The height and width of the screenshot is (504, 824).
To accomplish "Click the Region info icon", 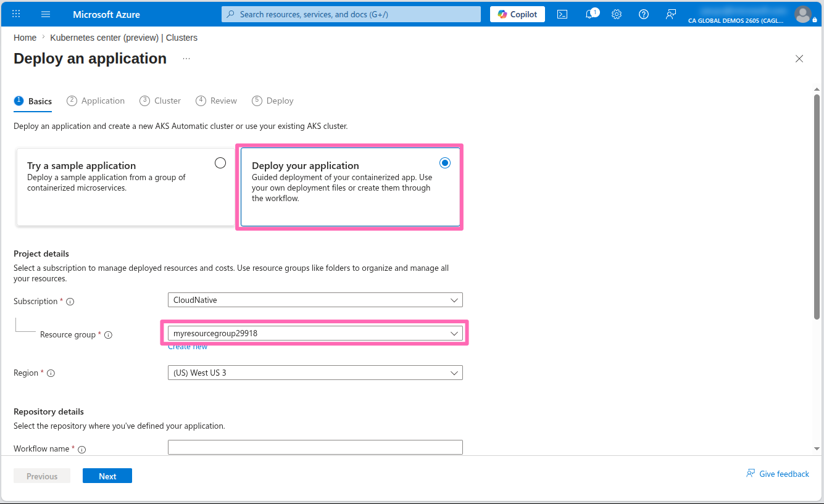I will point(51,373).
